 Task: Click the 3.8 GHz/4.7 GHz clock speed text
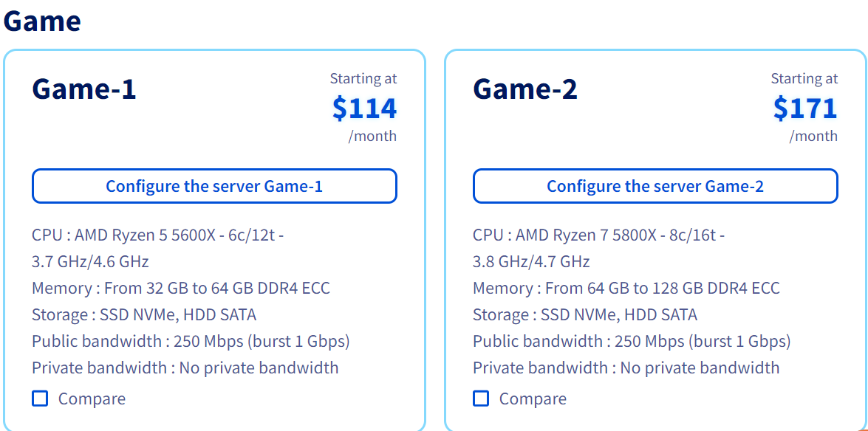(531, 261)
